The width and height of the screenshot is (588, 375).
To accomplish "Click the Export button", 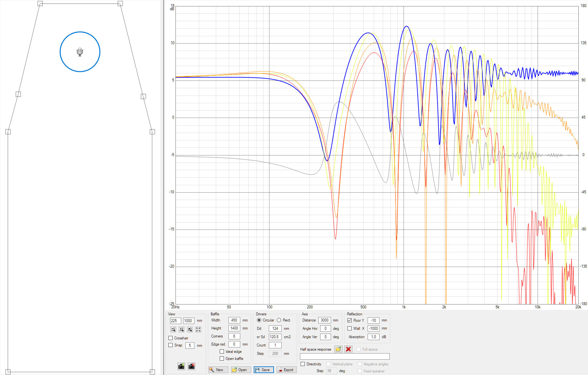I will pos(286,370).
